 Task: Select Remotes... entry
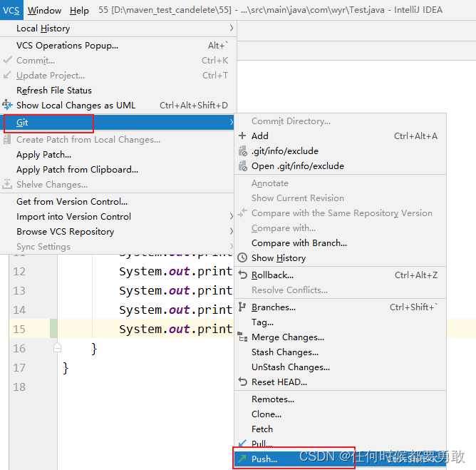click(341, 399)
